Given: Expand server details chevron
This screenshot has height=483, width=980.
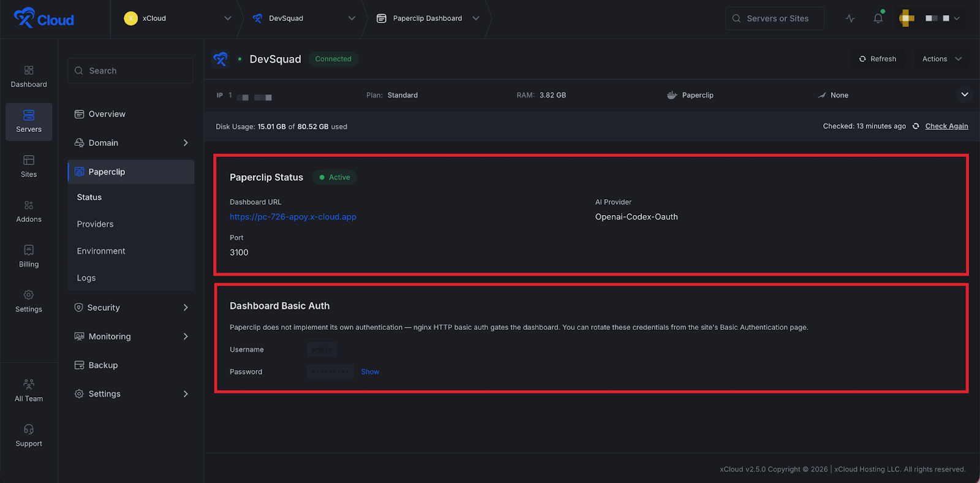Looking at the screenshot, I should coord(965,94).
